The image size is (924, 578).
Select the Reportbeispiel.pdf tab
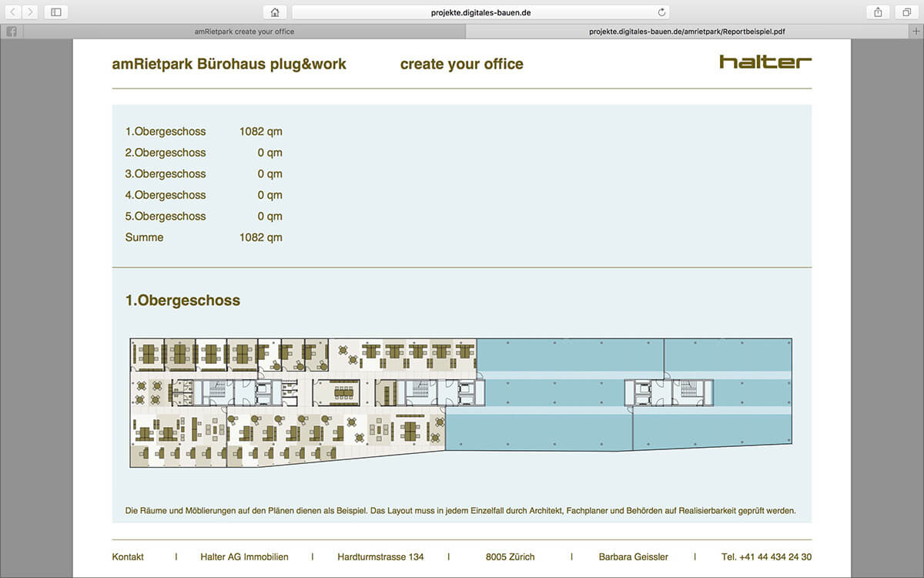[x=686, y=32]
